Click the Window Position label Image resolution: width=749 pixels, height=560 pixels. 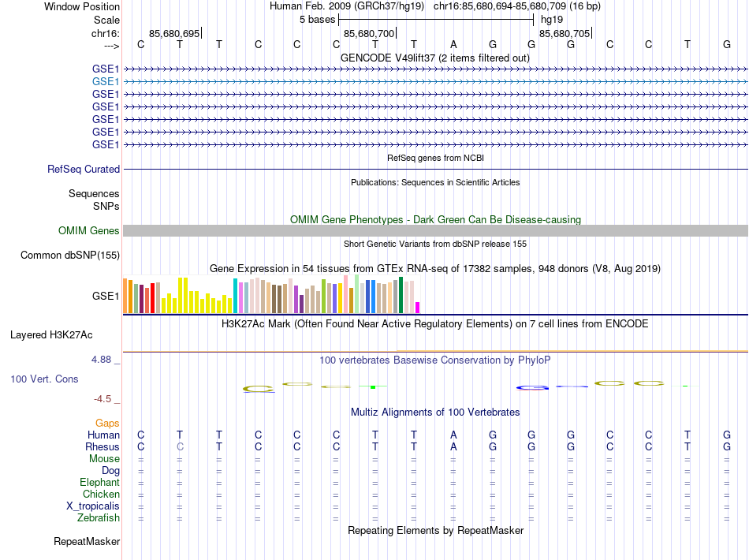point(82,6)
